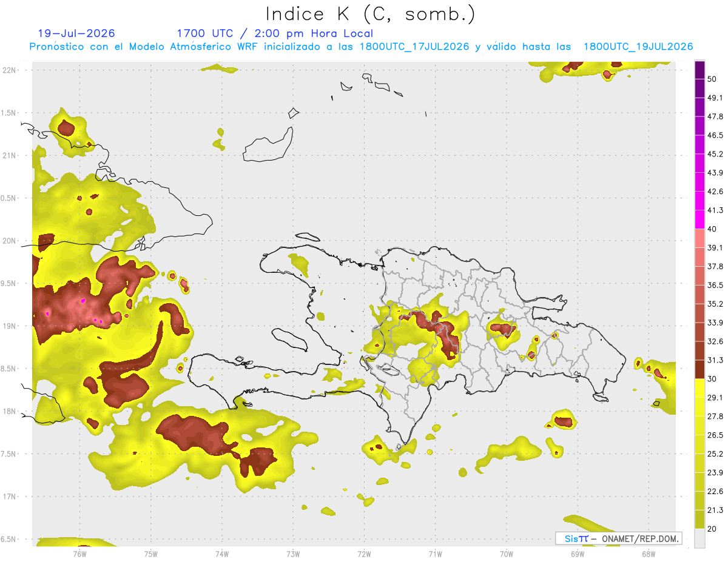This screenshot has width=728, height=562.
Task: Click the colorbar value "29.1"
Action: click(x=715, y=398)
